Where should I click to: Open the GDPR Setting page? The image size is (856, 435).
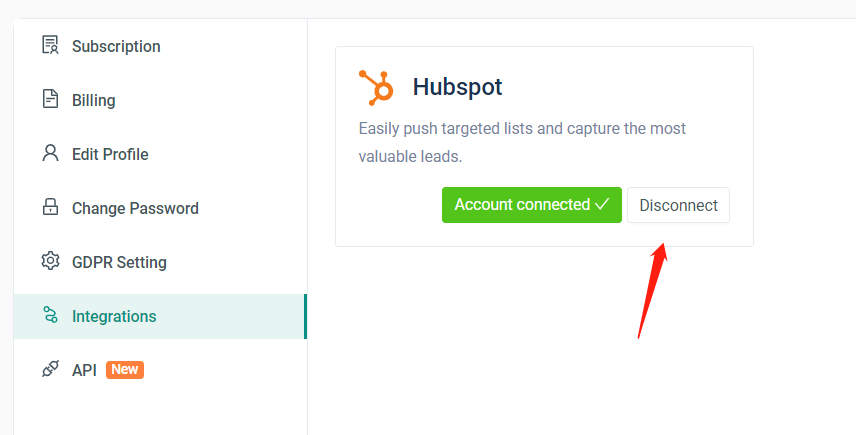tap(119, 262)
